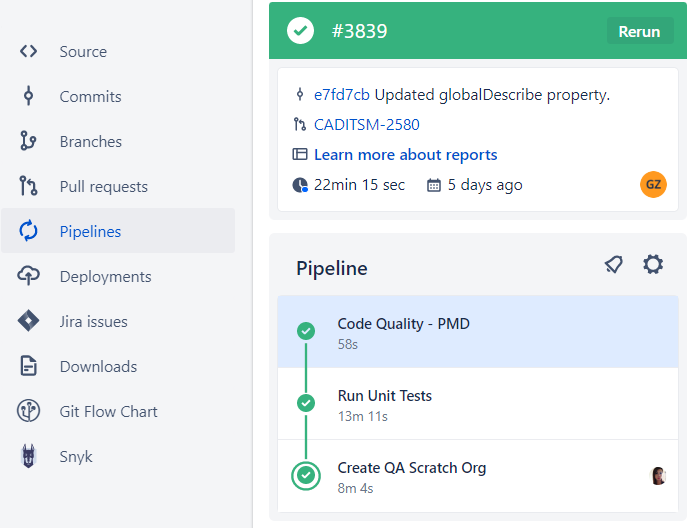
Task: Open Jira issues from the sidebar
Action: click(x=118, y=321)
